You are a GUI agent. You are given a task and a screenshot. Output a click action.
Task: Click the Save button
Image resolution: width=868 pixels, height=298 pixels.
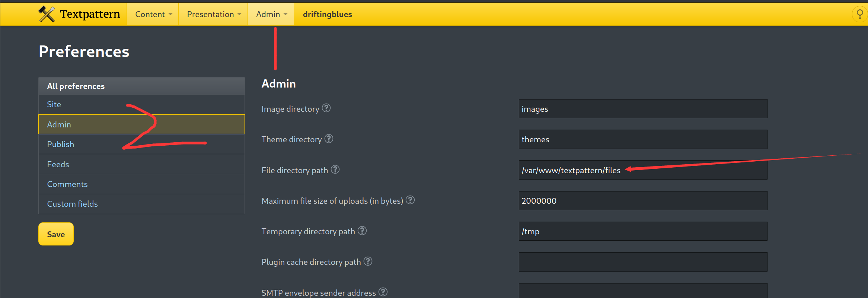coord(56,234)
